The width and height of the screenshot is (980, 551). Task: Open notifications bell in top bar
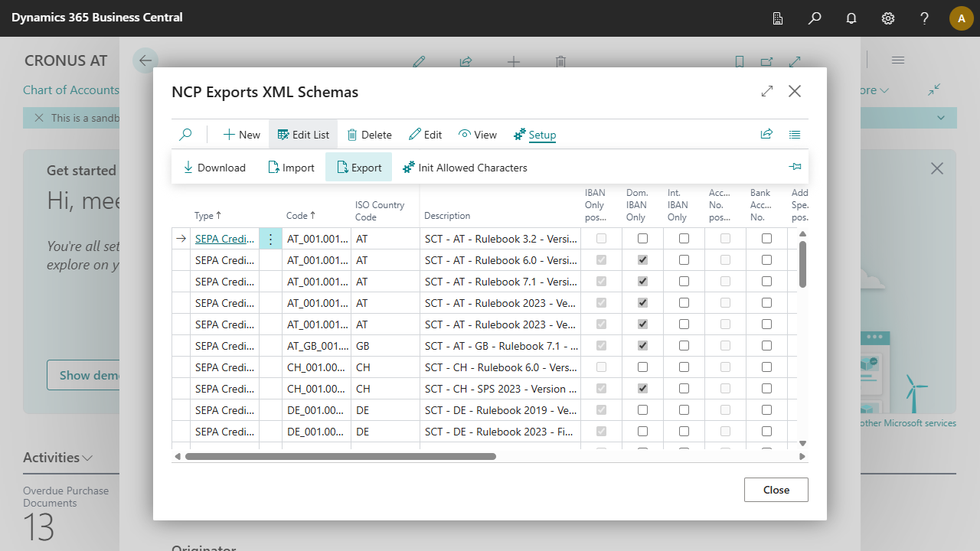coord(851,18)
